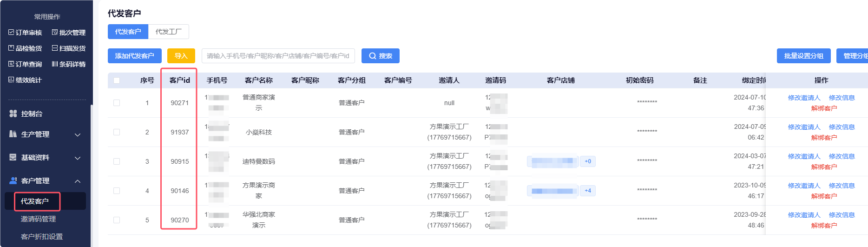
Task: Focus the customer search input field
Action: coord(278,56)
